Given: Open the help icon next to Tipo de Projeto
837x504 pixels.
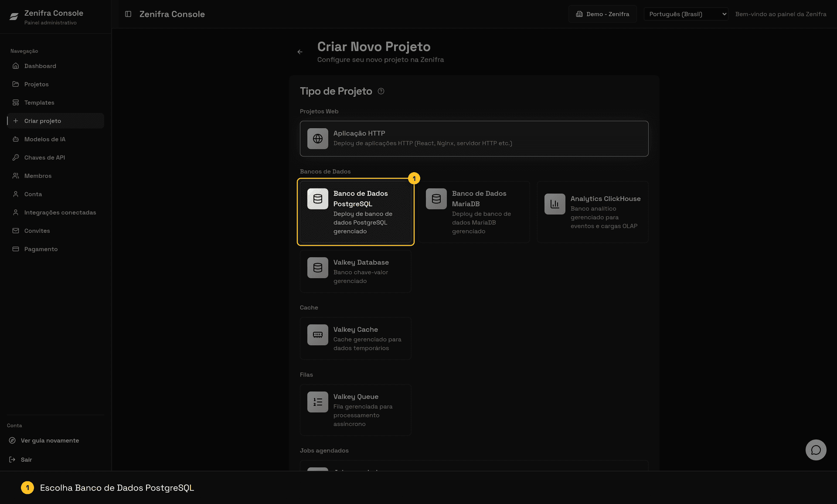Looking at the screenshot, I should click(381, 91).
